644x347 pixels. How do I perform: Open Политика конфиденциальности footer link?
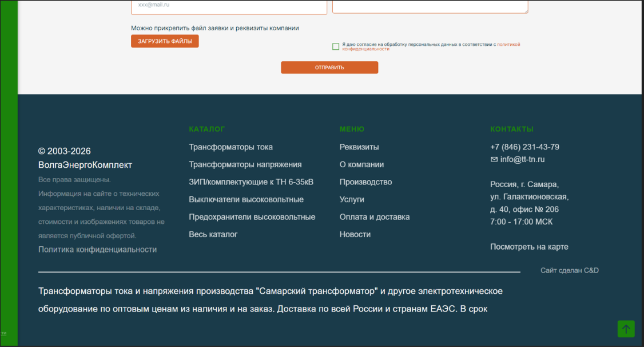[x=97, y=250]
